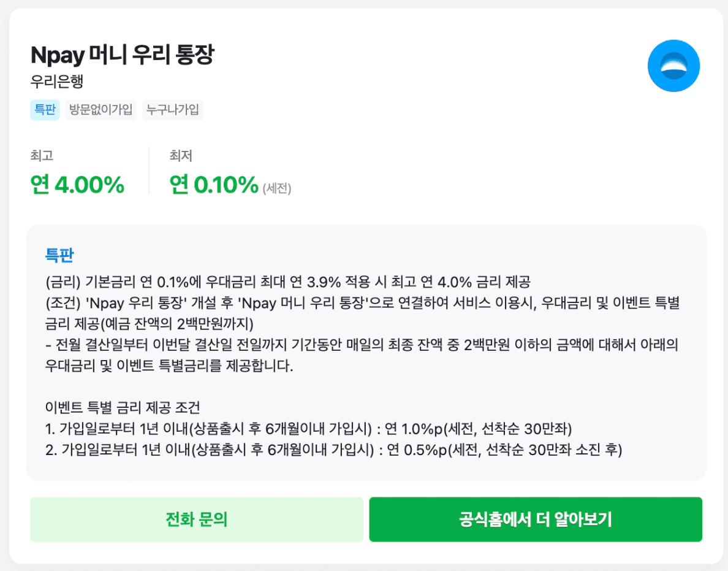Click the 최고 label
The width and height of the screenshot is (728, 571).
(42, 156)
